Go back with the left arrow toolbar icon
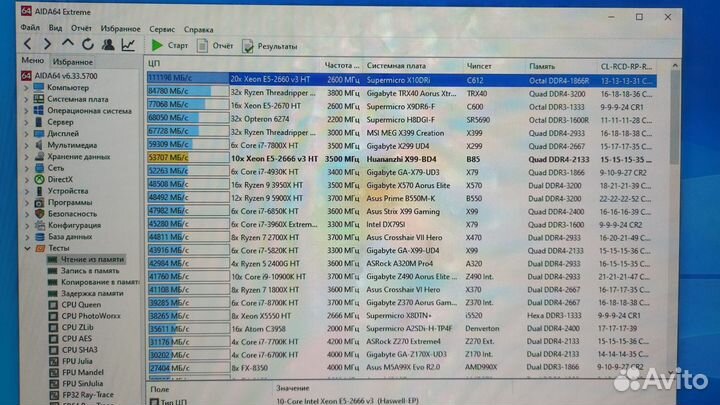The height and width of the screenshot is (405, 720). click(x=28, y=44)
